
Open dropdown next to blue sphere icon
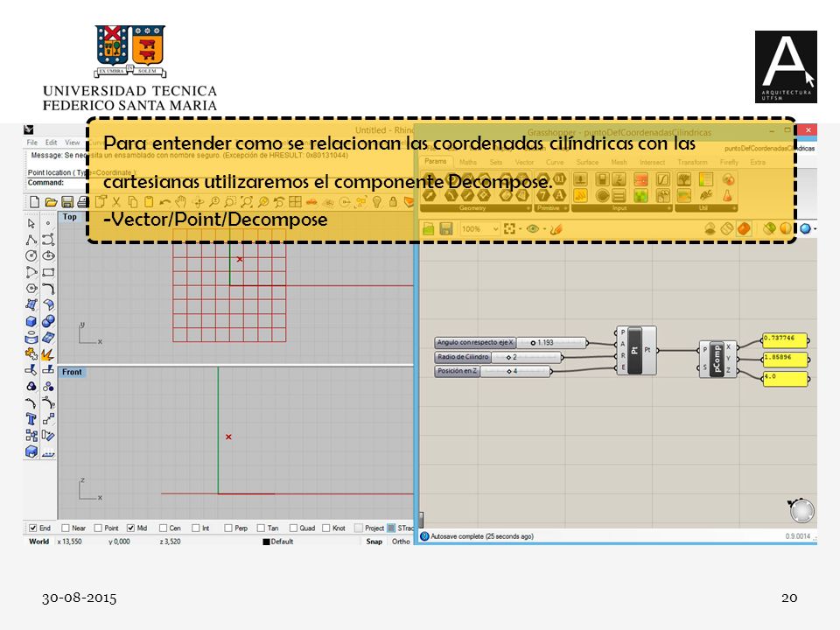815,229
